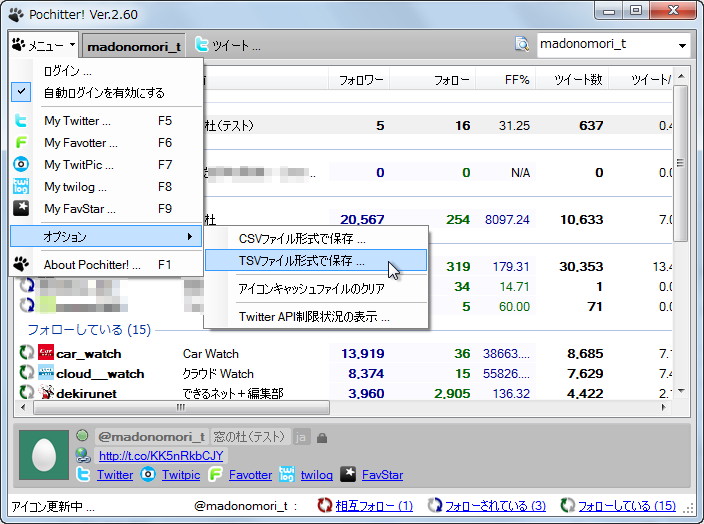
Task: Click the user search magnifier icon
Action: (x=522, y=44)
